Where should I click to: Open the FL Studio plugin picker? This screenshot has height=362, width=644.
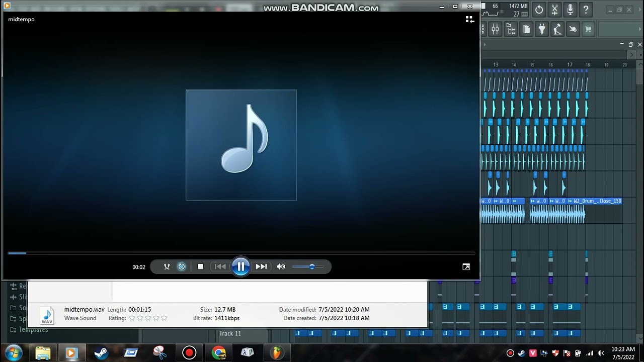coord(542,29)
